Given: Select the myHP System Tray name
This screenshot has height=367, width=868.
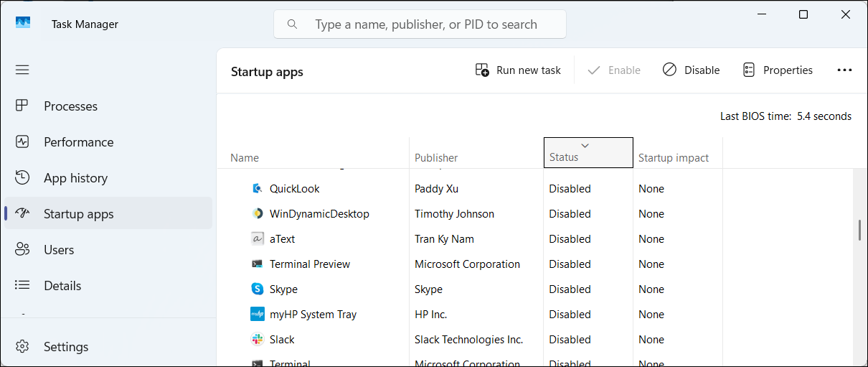Looking at the screenshot, I should pos(313,315).
